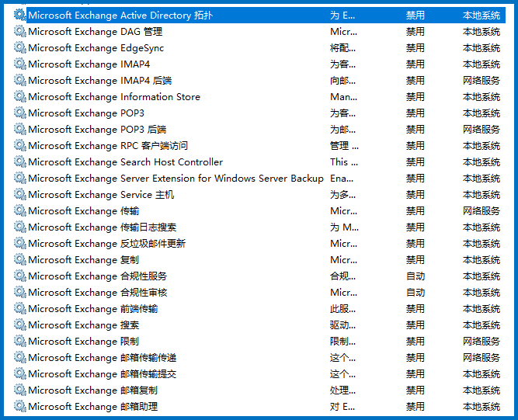Select service name Microsoft Exchange 合规性服务
518x420 pixels.
98,276
